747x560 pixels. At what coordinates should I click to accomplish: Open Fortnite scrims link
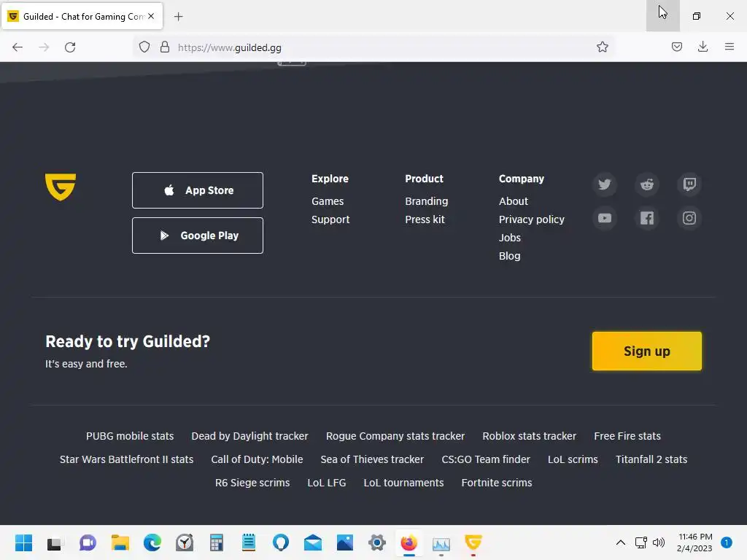(497, 483)
